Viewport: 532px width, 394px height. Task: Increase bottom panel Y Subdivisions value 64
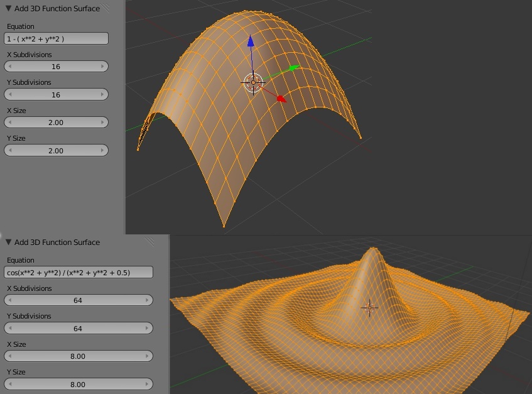click(147, 328)
